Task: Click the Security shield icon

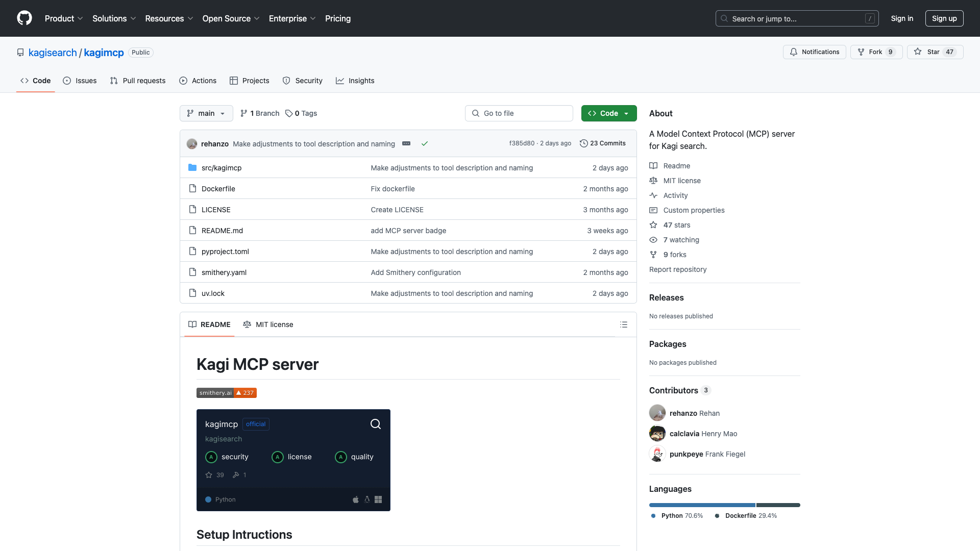Action: (x=286, y=81)
